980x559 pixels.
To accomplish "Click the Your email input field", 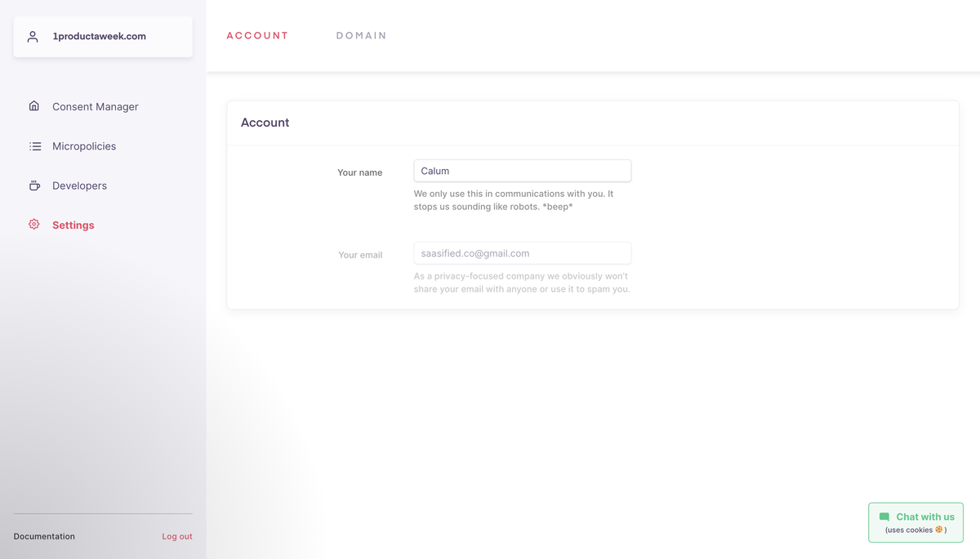I will (x=522, y=253).
